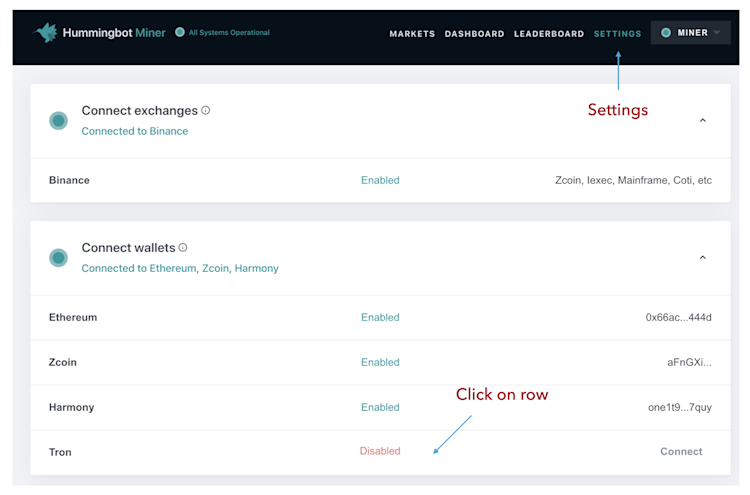This screenshot has height=495, width=750.
Task: Click Zcoin, Iexec, Mainframe, Coti, etc text
Action: (633, 180)
